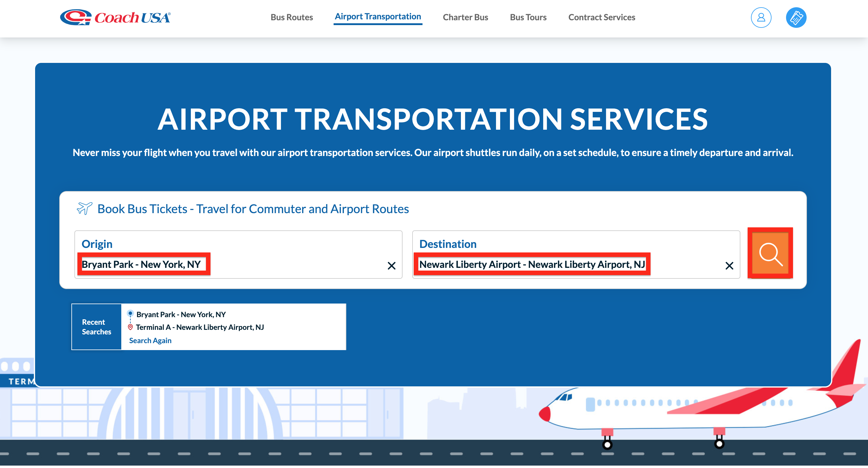Image resolution: width=868 pixels, height=468 pixels.
Task: Click the airplane icon beside booking title
Action: [x=84, y=209]
